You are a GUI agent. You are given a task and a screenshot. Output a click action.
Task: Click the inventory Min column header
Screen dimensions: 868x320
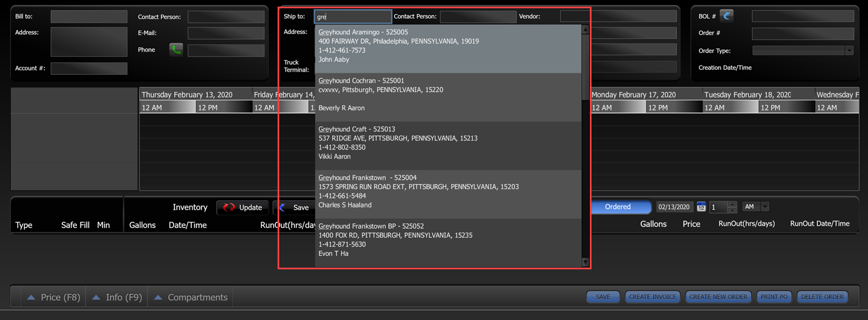tap(104, 225)
